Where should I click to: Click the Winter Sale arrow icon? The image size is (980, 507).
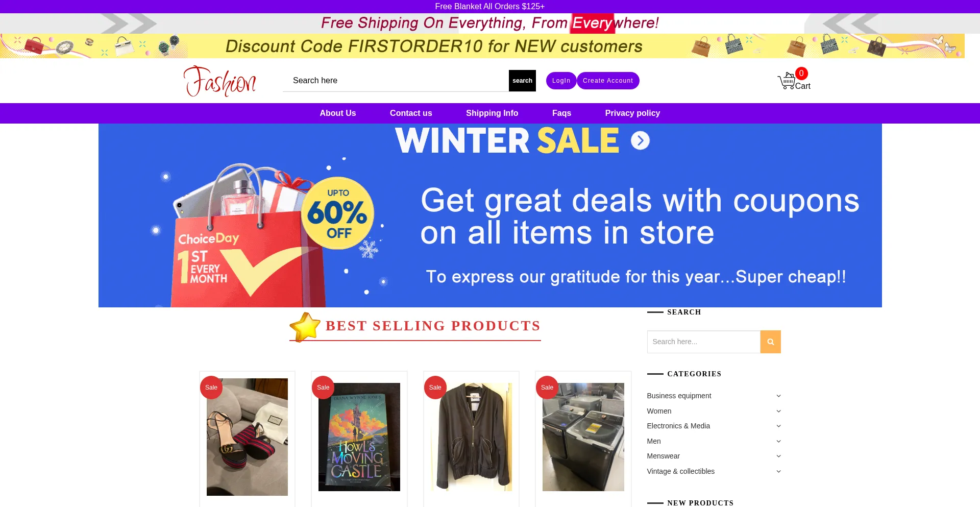(x=640, y=140)
